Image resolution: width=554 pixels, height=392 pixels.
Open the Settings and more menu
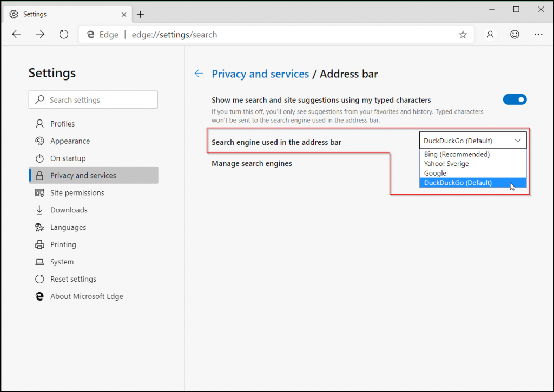tap(538, 34)
